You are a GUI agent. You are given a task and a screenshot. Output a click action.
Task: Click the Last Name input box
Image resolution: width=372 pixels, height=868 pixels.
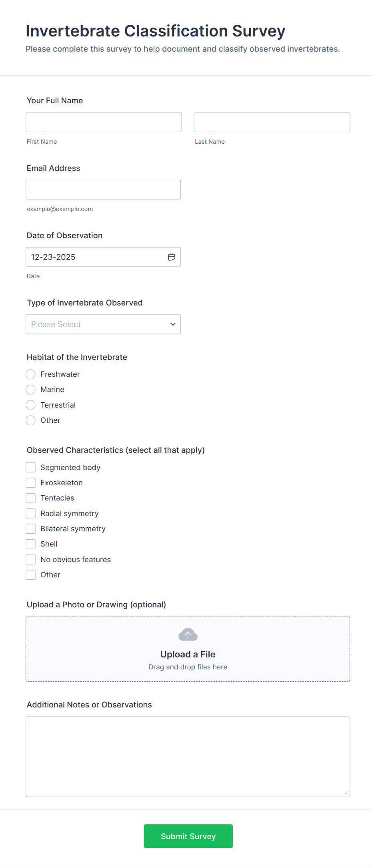(x=272, y=122)
